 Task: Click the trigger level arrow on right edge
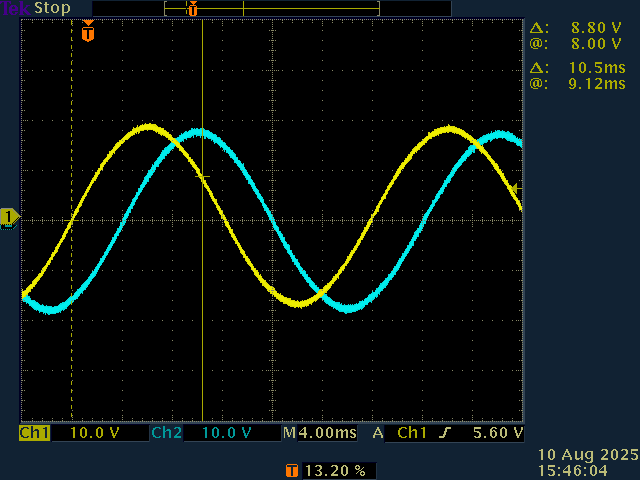516,188
